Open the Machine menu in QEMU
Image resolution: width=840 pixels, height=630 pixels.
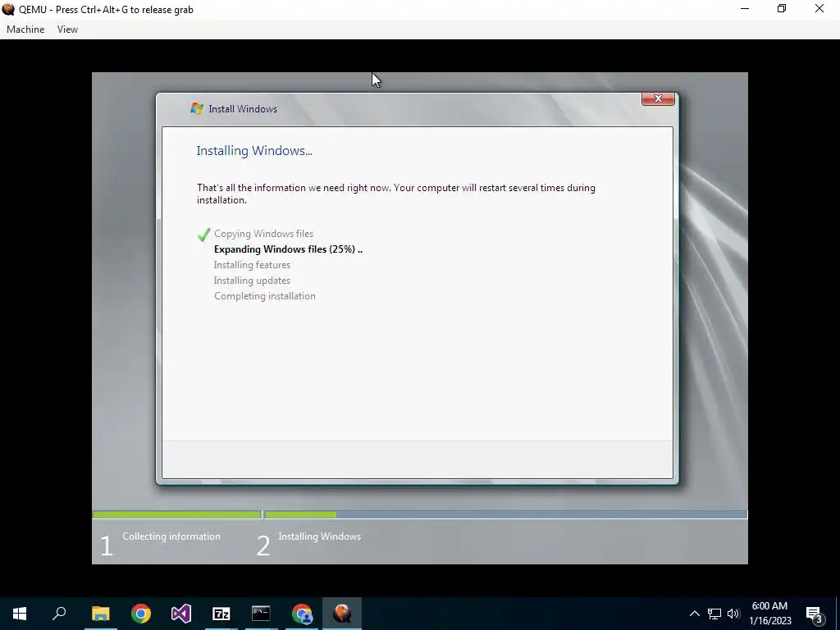point(25,30)
